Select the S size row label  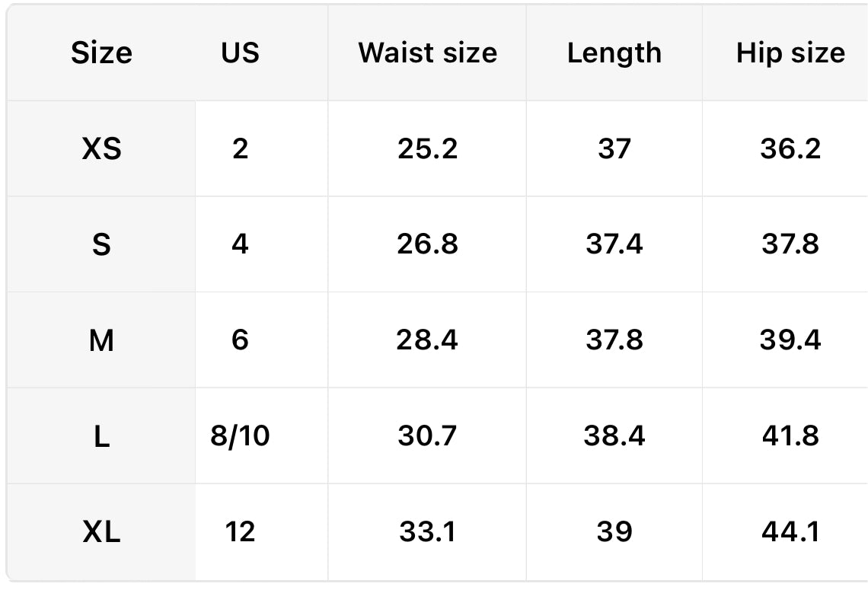point(101,244)
